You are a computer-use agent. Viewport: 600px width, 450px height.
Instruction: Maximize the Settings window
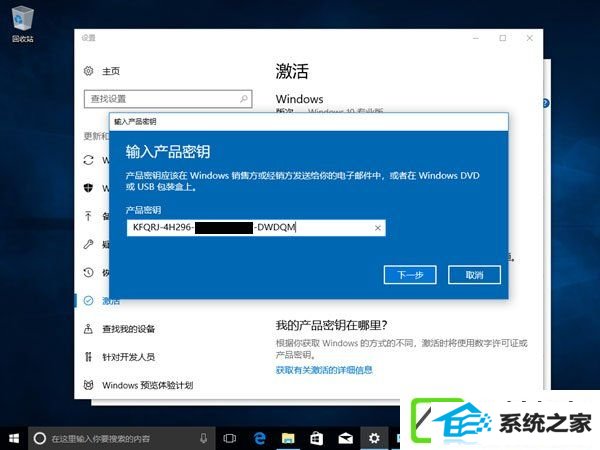pyautogui.click(x=503, y=38)
